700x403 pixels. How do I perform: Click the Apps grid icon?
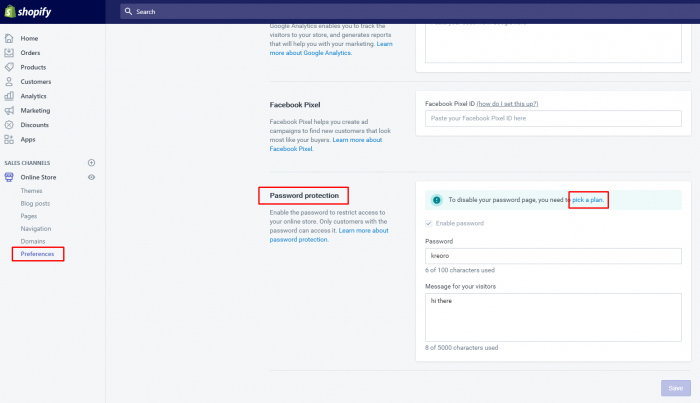coord(9,139)
